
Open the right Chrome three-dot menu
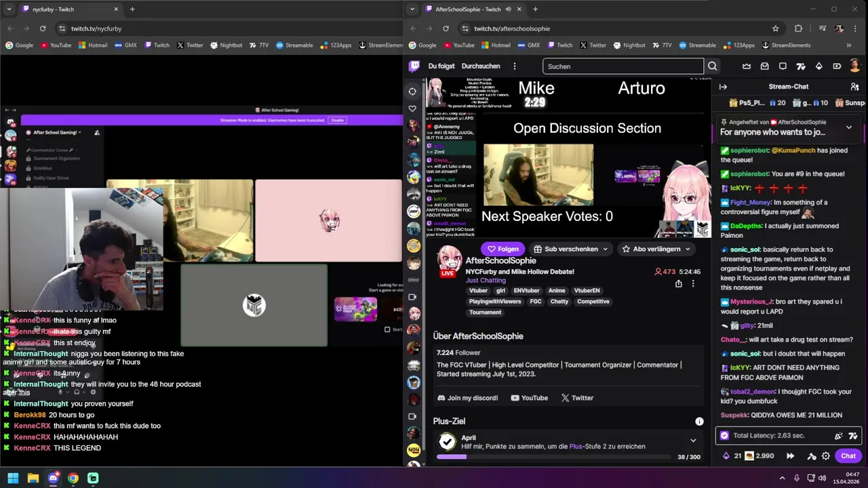tap(856, 28)
